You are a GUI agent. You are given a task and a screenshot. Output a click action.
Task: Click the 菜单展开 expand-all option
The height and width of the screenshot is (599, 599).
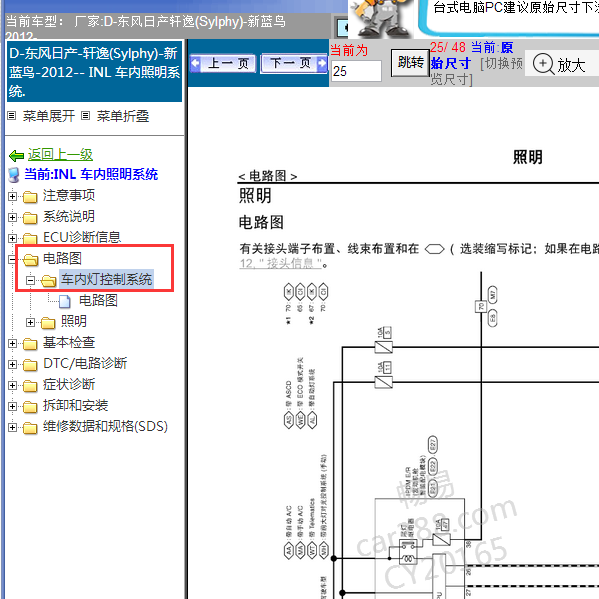[x=49, y=116]
